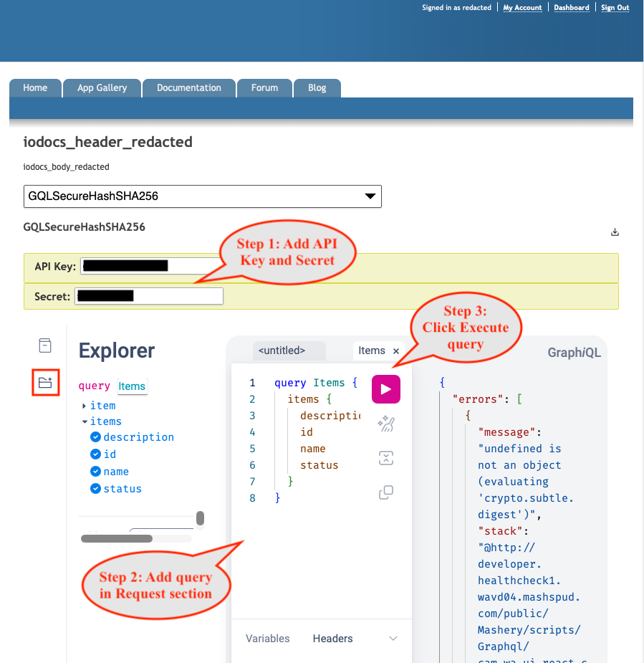Click the Sign Out link

[615, 8]
